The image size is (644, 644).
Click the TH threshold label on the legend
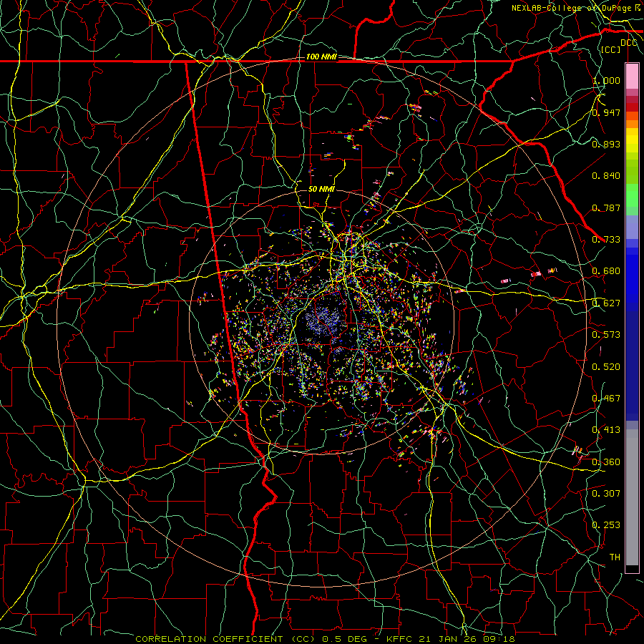pos(615,557)
